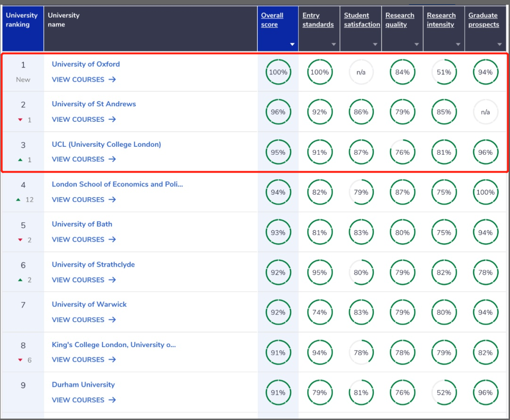Click the University name column header
Screen dimensions: 510x420
click(x=151, y=29)
